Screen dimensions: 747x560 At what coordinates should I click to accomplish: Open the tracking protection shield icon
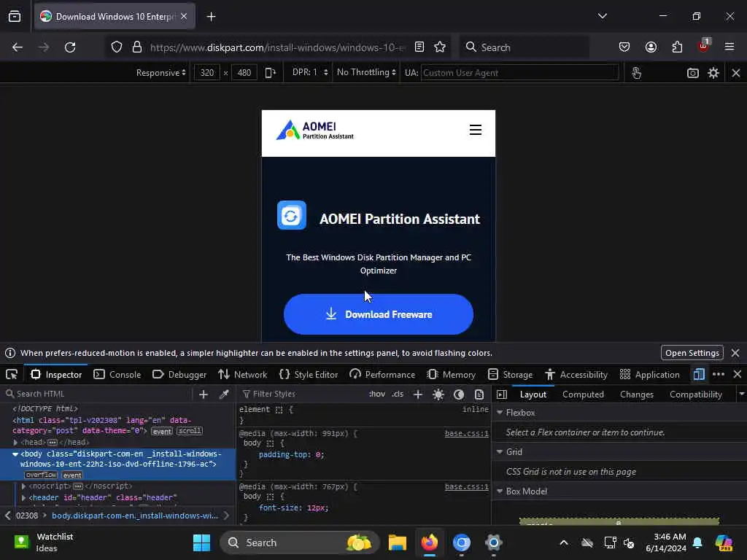(117, 47)
